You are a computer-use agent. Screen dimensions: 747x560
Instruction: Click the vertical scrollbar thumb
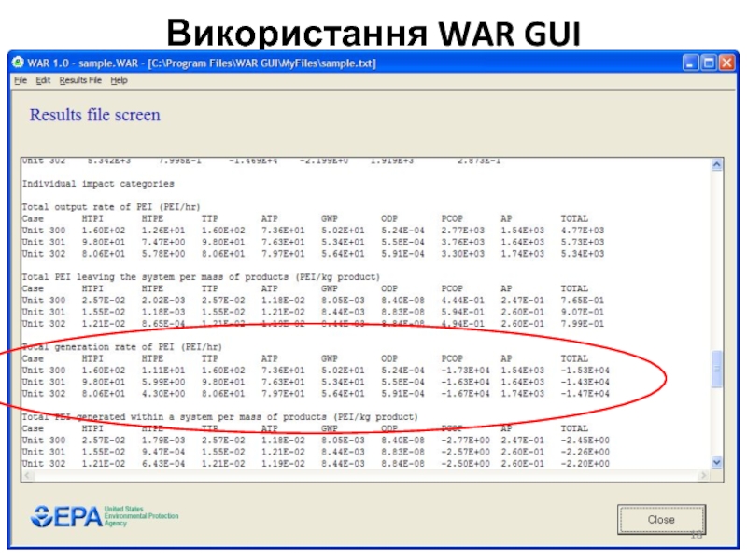(717, 369)
